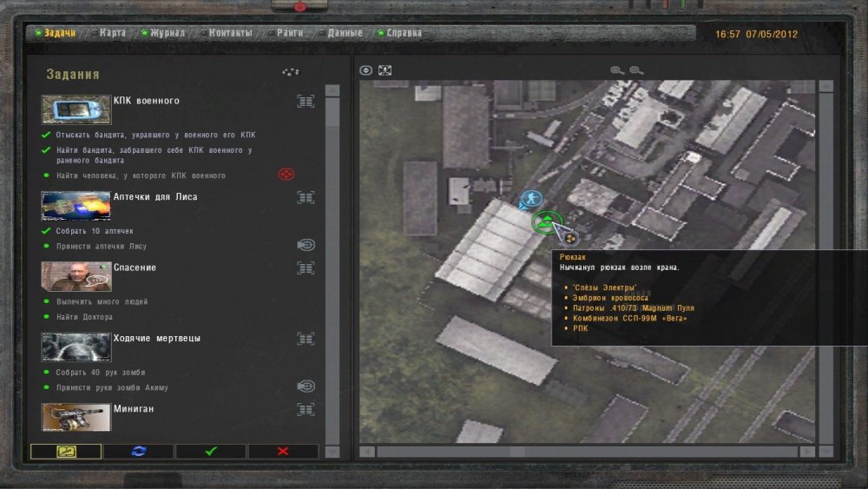Viewport: 868px width, 489px height.
Task: Select objective Найти Доктора
Action: pos(84,317)
